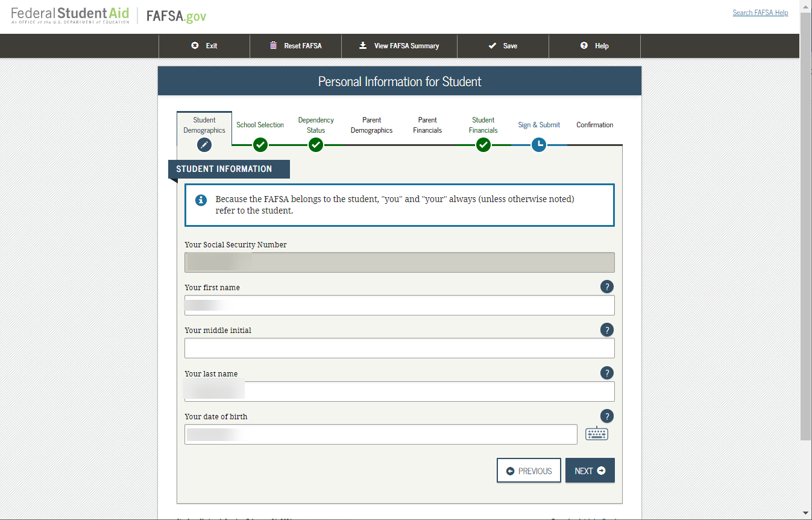Select the Reset FAFSA trash icon
Screen dimensions: 812x520
tap(272, 46)
